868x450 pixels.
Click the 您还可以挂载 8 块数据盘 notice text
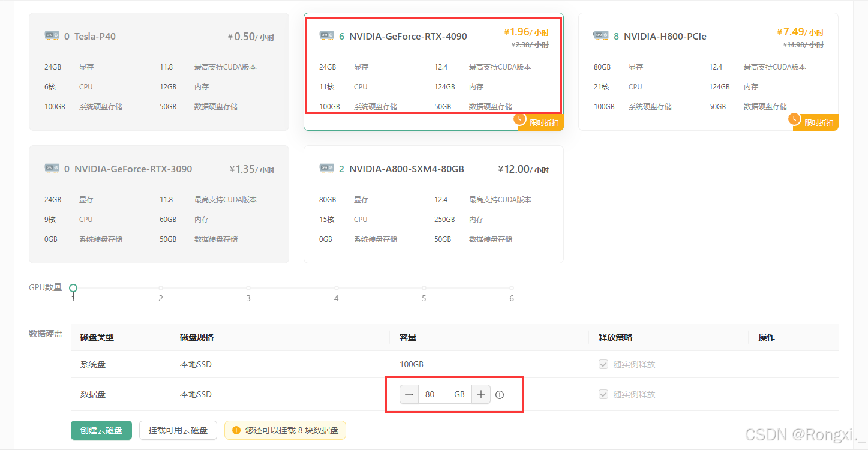[292, 430]
